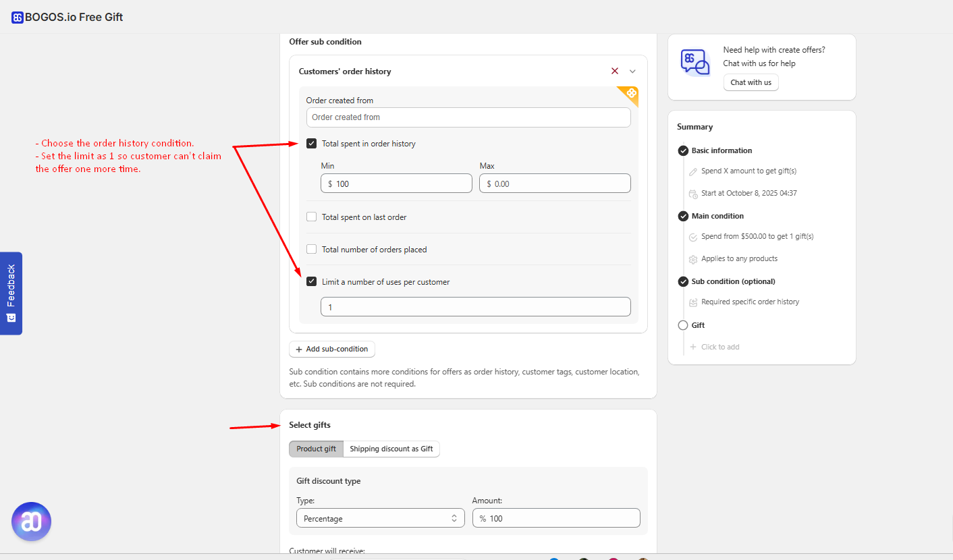
Task: Click the discount Amount field
Action: click(556, 518)
